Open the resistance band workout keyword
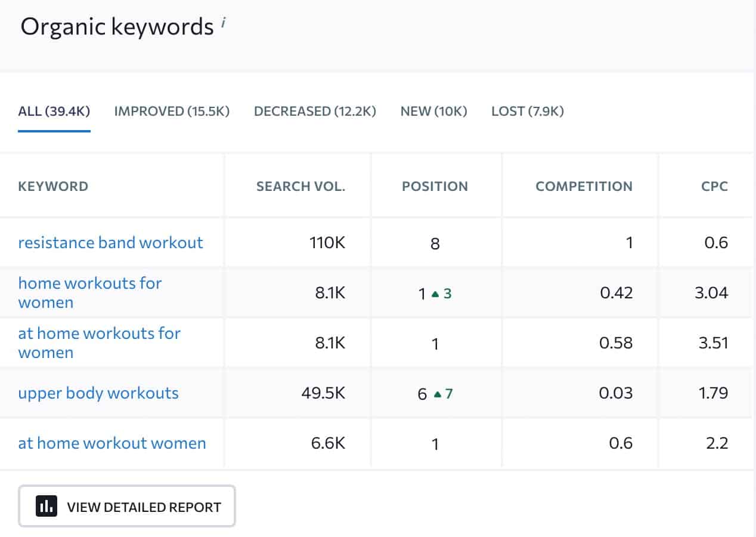This screenshot has width=756, height=537. [x=110, y=242]
